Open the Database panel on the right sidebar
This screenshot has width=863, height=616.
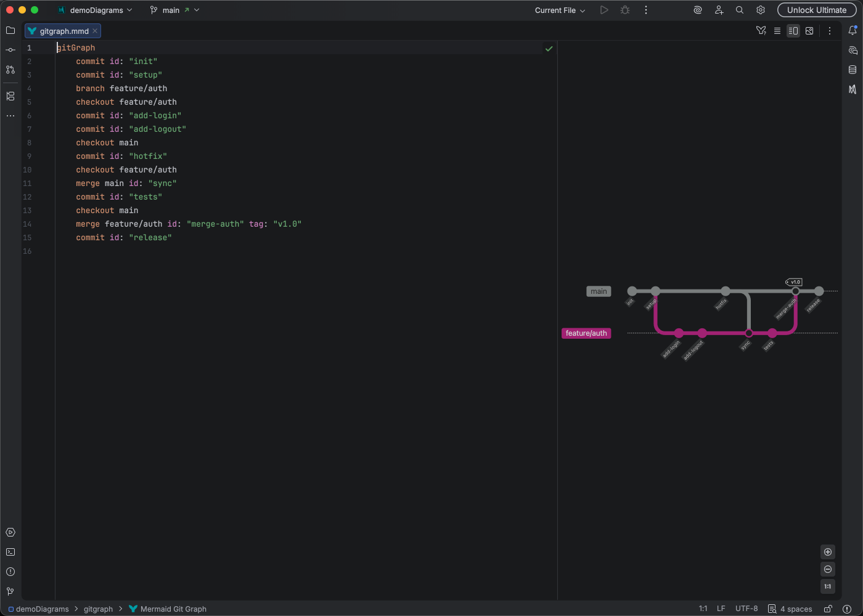[853, 70]
